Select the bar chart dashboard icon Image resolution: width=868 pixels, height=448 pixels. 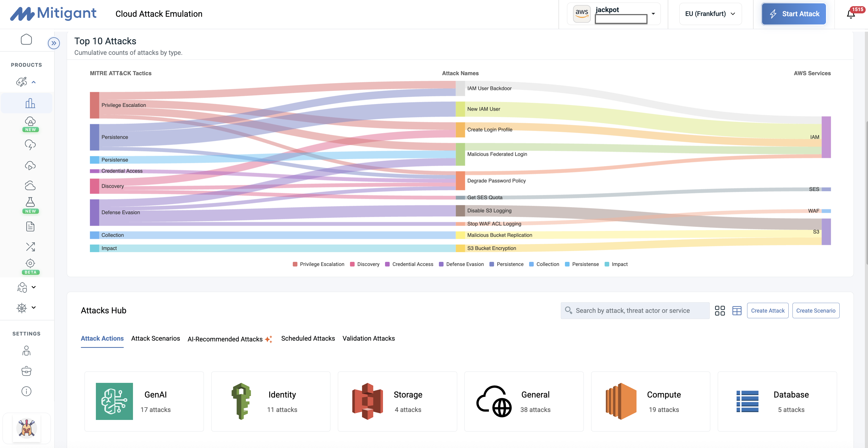click(30, 103)
